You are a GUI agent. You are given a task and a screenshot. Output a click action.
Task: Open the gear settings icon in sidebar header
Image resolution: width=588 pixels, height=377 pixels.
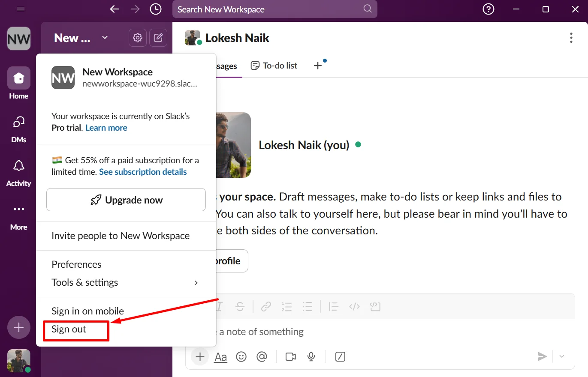coord(138,38)
